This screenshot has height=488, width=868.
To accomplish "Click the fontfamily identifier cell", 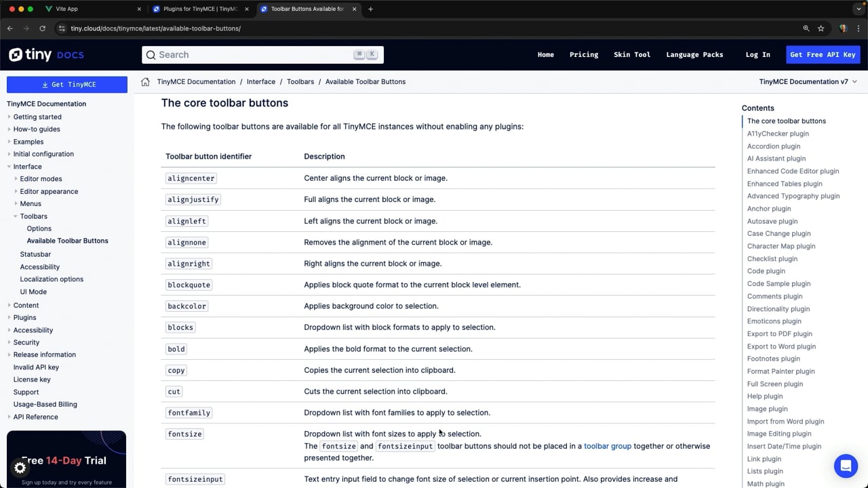I will click(189, 413).
